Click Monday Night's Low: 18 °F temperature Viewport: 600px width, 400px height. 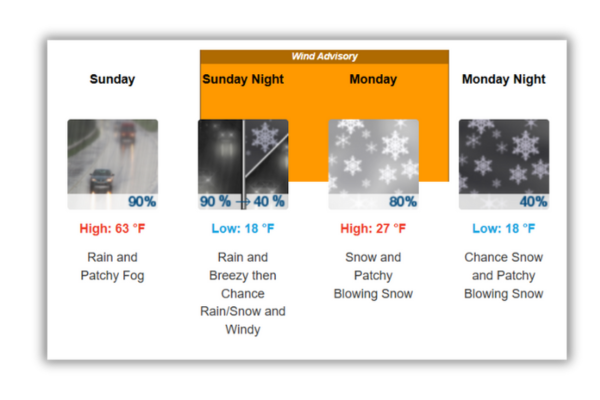503,229
